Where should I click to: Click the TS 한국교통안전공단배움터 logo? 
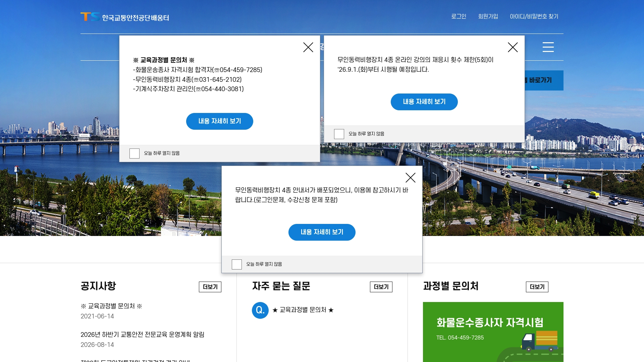click(x=125, y=17)
